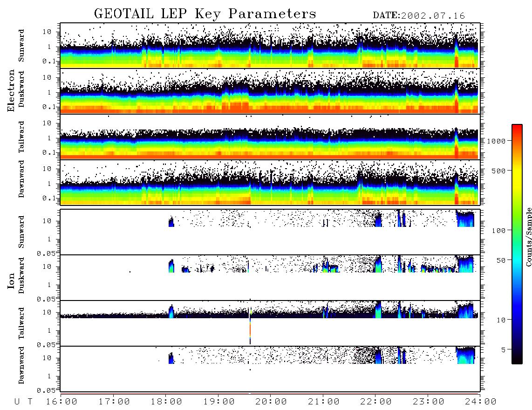Click the color bar's 5 counts label

(504, 349)
